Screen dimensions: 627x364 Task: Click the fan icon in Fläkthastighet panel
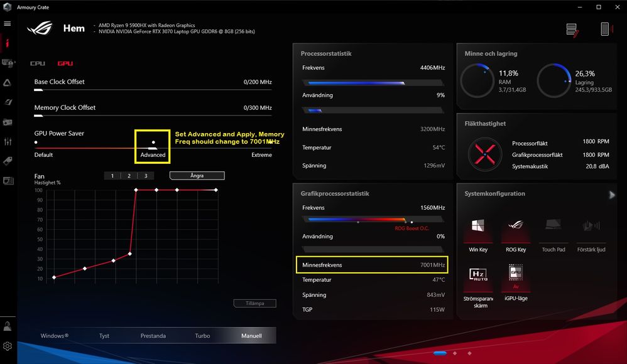(484, 154)
